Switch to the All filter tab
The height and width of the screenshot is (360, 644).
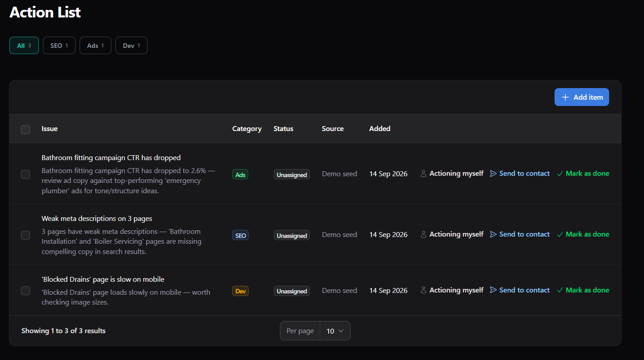(x=24, y=45)
